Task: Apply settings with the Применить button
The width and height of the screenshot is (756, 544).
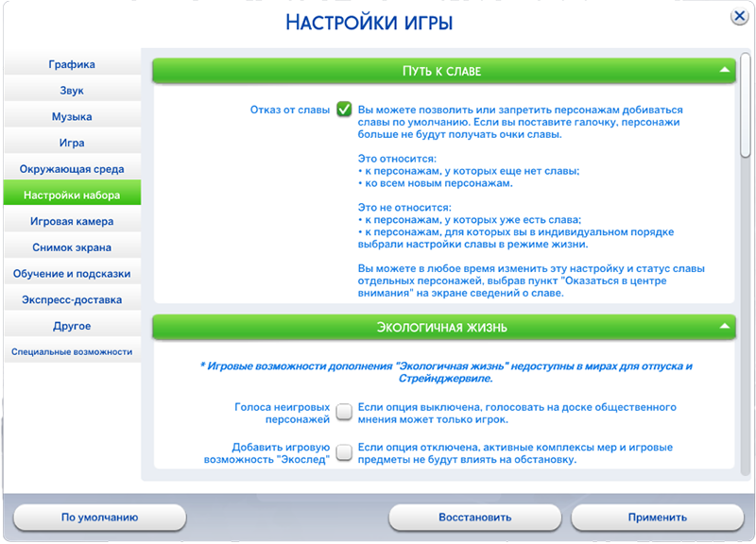Action: pos(657,517)
